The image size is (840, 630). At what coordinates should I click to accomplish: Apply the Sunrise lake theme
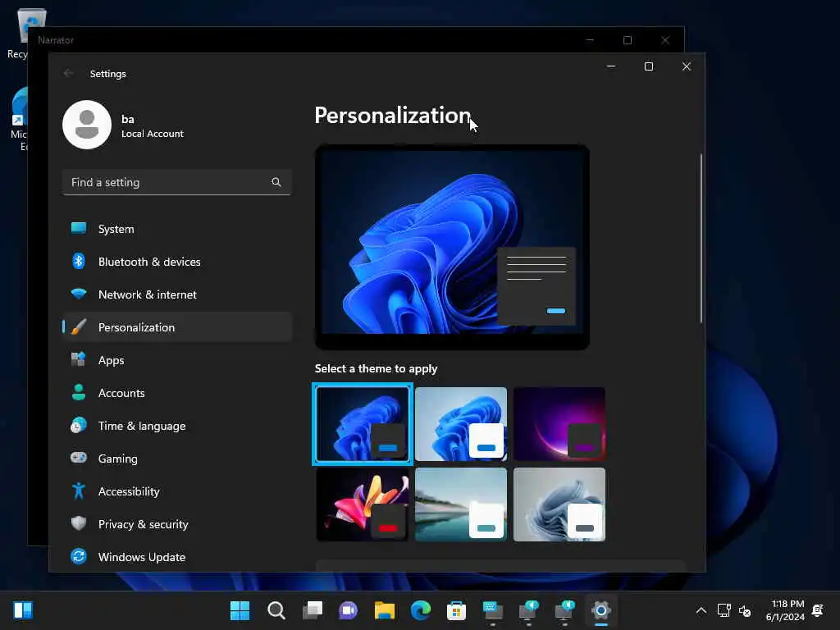coord(461,504)
